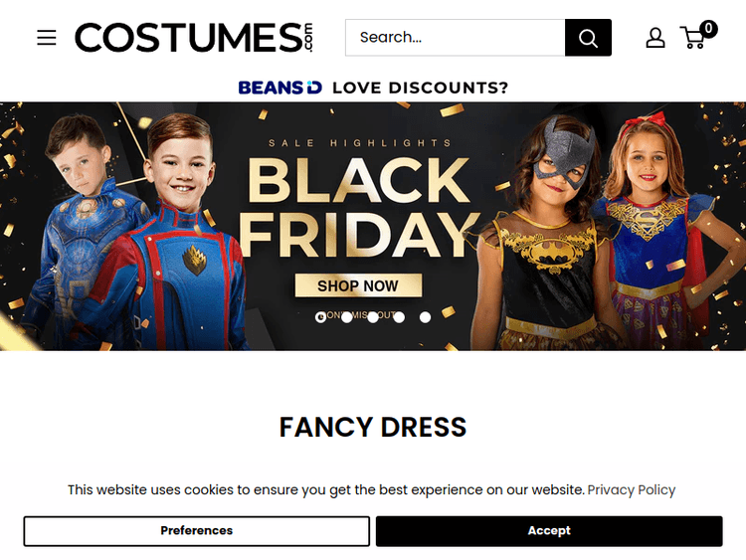
Task: Select the third carousel slide dot
Action: click(x=372, y=317)
